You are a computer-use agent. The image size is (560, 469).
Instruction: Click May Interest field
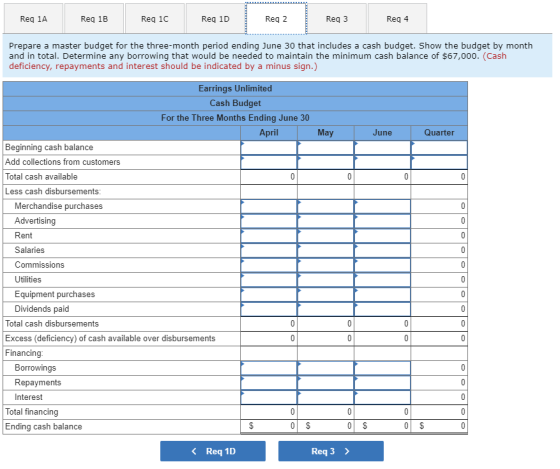coord(326,397)
